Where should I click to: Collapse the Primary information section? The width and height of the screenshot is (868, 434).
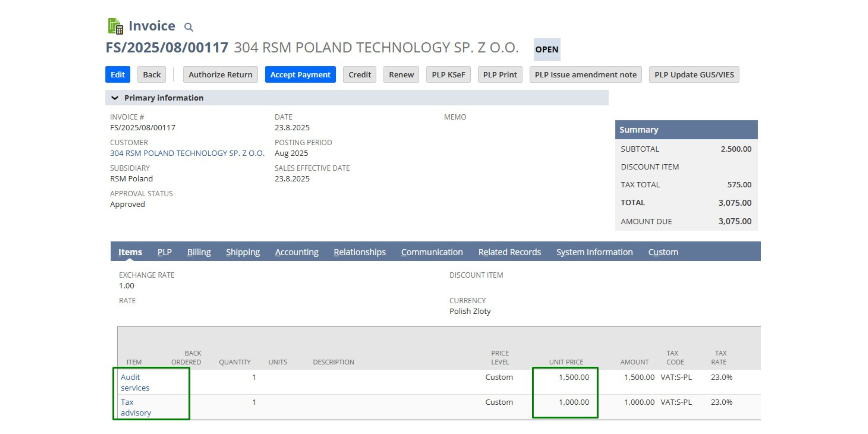coord(115,98)
